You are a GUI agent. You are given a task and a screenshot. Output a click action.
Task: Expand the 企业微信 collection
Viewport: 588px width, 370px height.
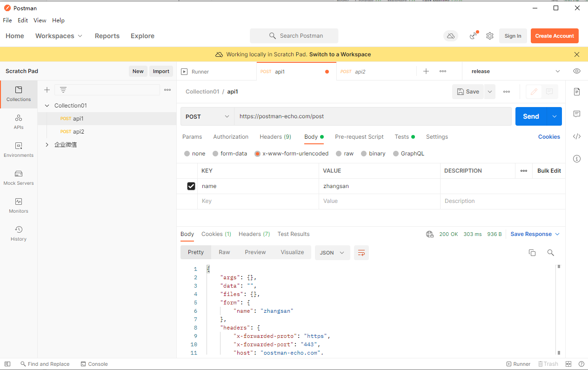[47, 145]
